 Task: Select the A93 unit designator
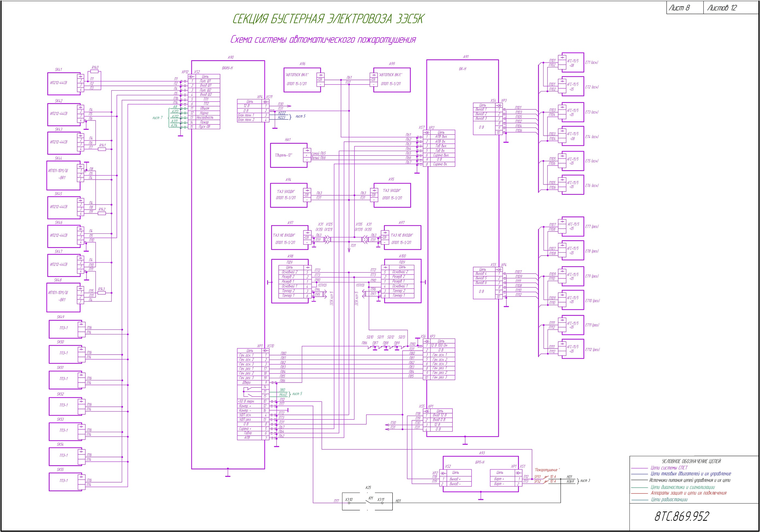point(482,453)
